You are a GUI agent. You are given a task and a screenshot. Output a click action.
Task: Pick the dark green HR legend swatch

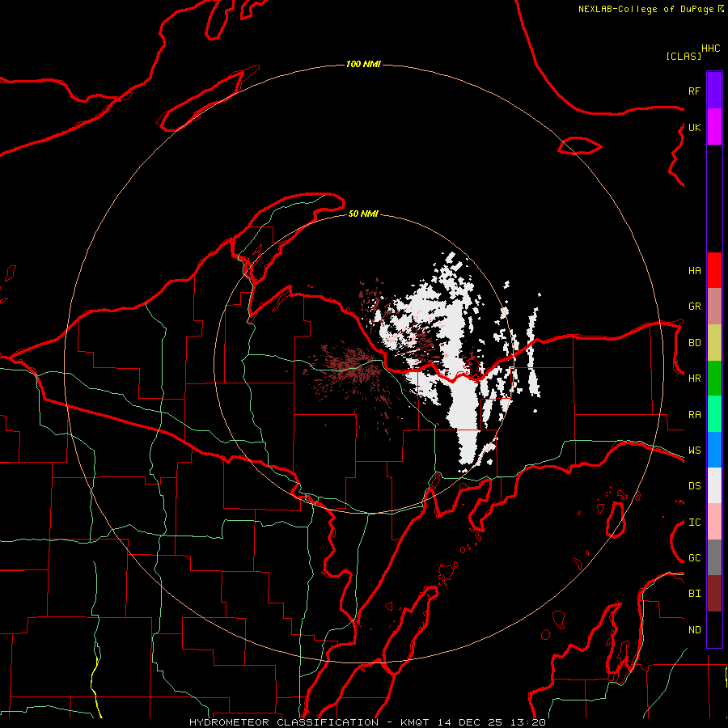[x=714, y=379]
